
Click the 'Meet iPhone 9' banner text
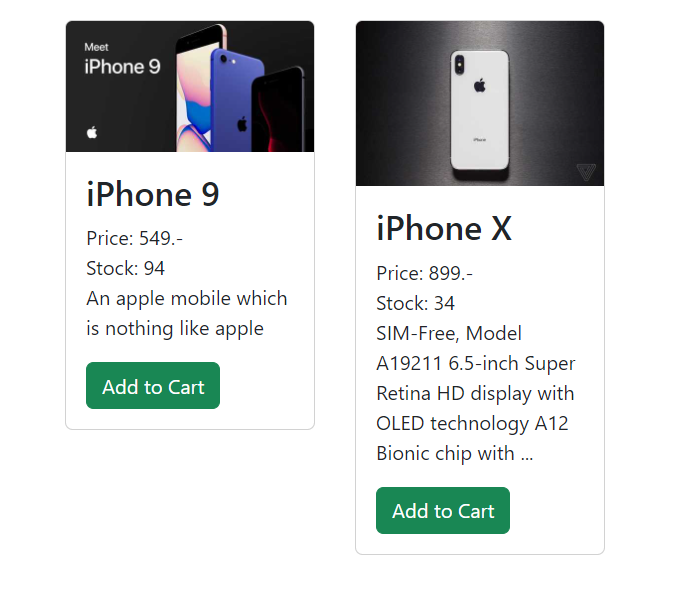(122, 61)
